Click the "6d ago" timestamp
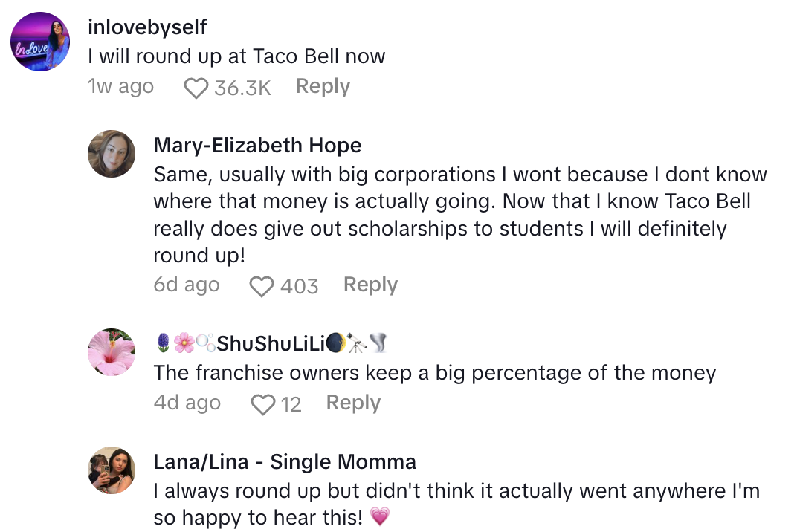797x532 pixels. (187, 285)
